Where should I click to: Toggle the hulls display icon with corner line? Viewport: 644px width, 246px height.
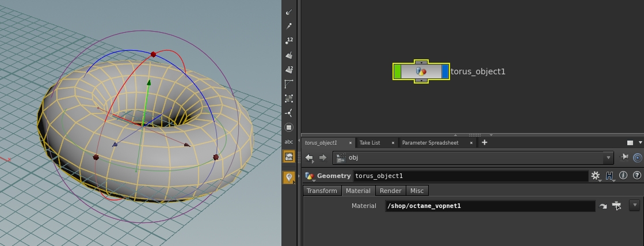[x=289, y=84]
